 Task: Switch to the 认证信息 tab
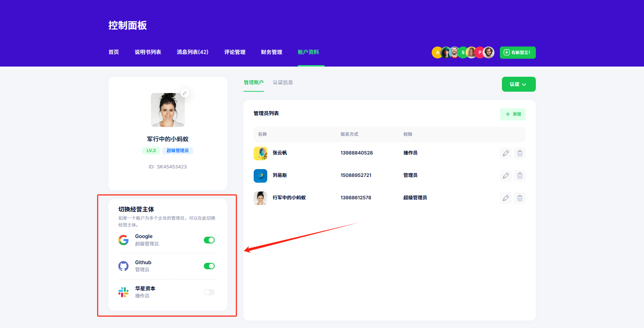pos(282,83)
